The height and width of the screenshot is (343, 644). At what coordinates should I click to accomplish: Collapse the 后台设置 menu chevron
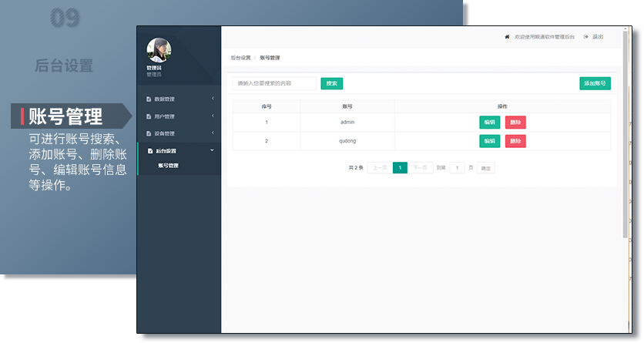[x=213, y=150]
